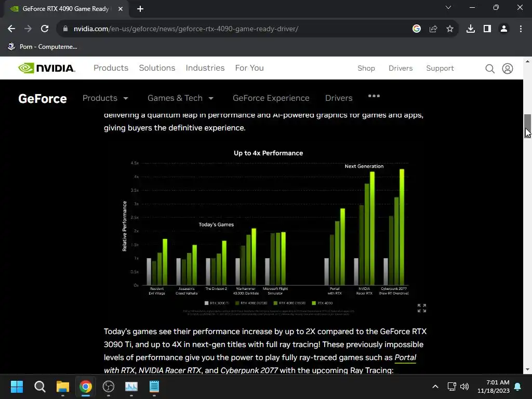Close the GeForce RTX 4090 tab

121,9
